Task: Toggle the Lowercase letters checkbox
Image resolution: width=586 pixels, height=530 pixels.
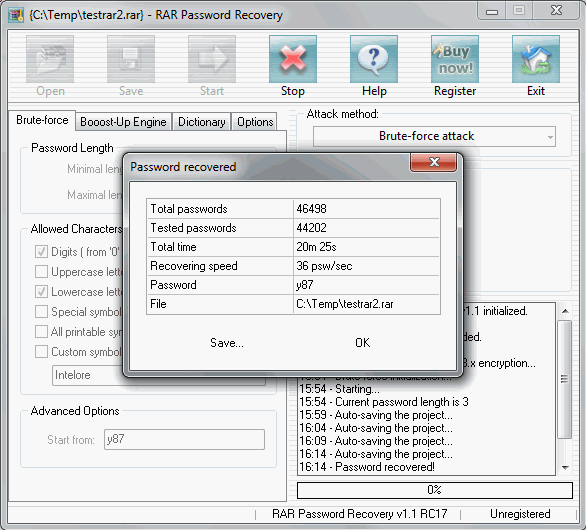Action: click(x=41, y=292)
